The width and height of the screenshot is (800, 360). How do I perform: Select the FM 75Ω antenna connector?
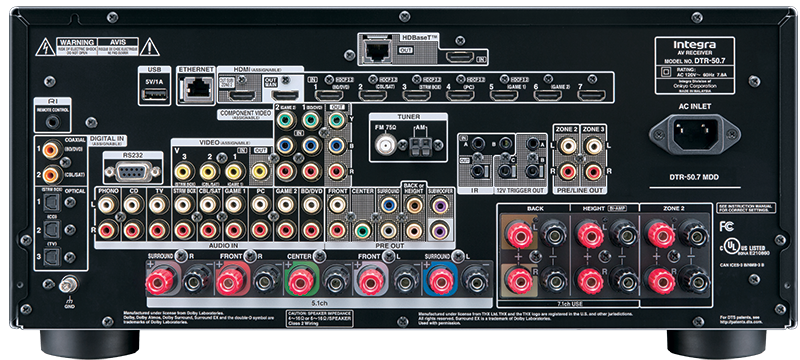pos(386,145)
